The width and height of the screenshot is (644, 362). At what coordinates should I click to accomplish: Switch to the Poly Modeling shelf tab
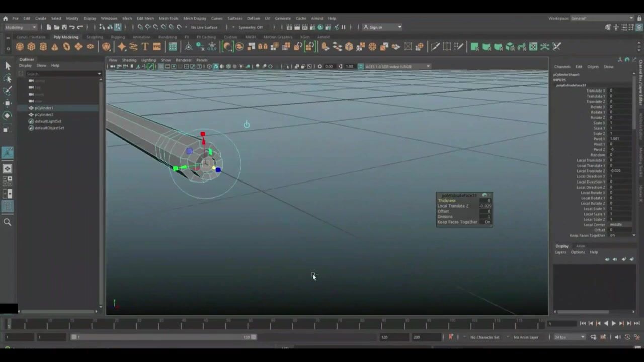66,37
